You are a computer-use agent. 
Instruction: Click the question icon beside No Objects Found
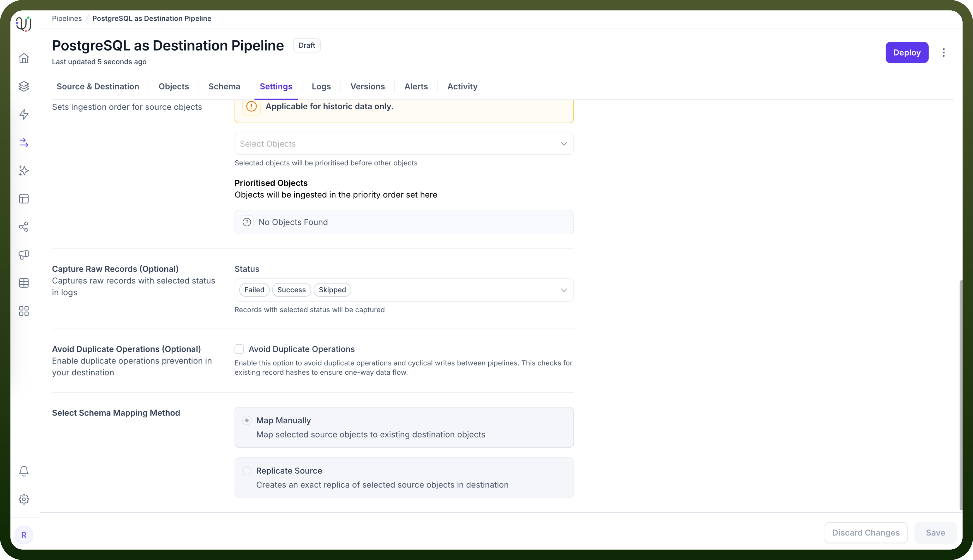(x=247, y=222)
